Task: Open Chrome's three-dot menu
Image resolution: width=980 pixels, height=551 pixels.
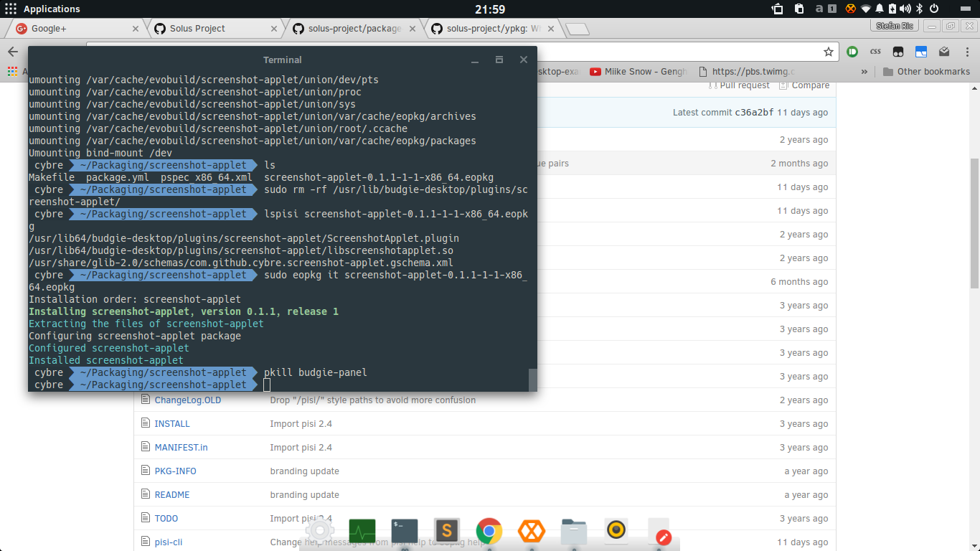Action: [966, 52]
